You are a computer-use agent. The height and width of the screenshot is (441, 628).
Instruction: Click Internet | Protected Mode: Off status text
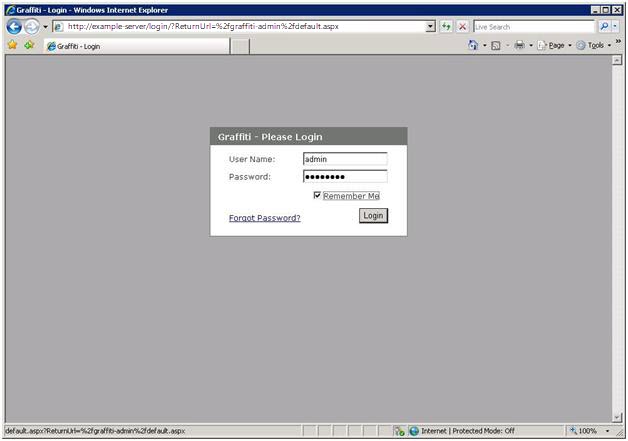tap(468, 431)
